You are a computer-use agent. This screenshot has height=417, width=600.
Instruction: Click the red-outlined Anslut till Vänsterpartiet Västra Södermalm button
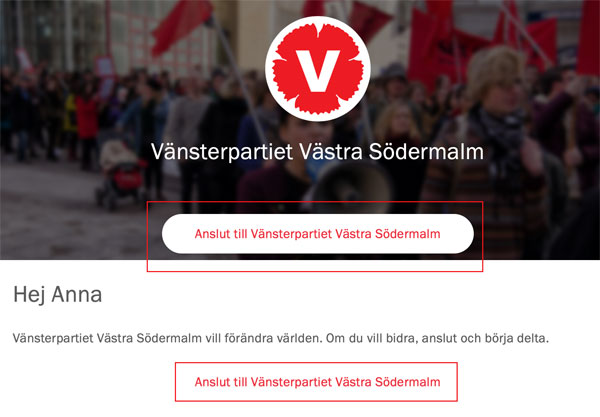click(316, 382)
